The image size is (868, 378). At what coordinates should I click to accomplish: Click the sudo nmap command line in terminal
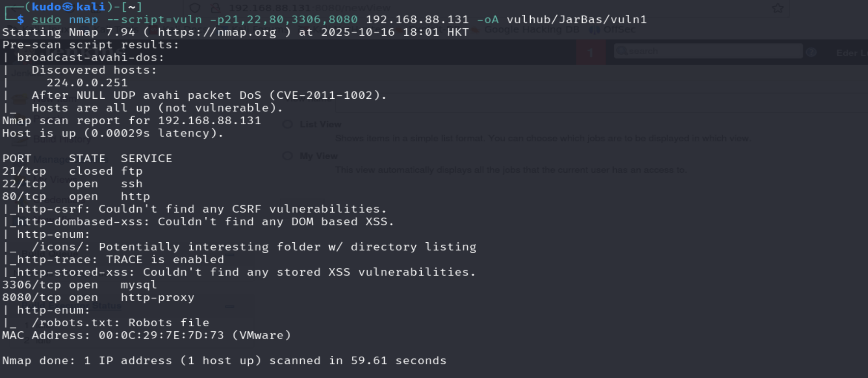[339, 20]
